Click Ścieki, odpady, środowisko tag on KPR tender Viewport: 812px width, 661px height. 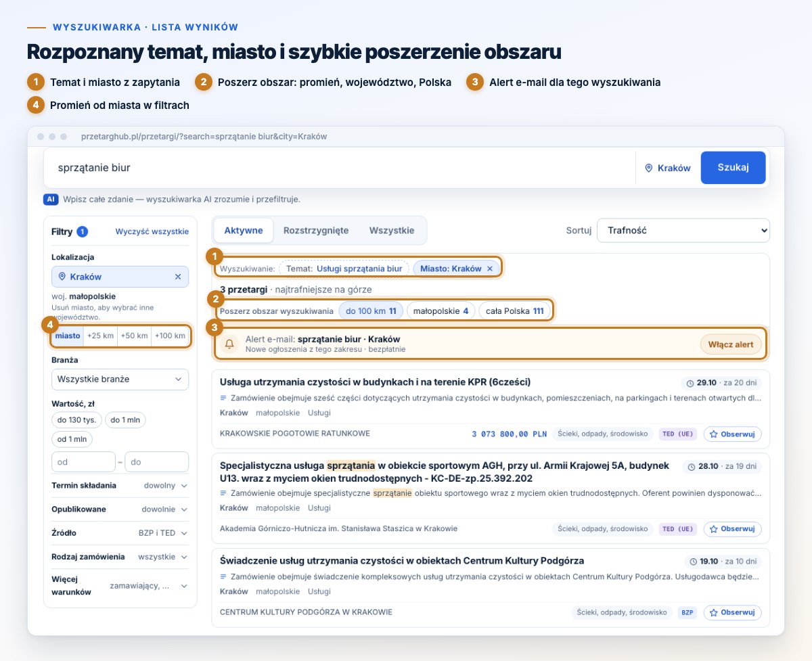tap(602, 434)
